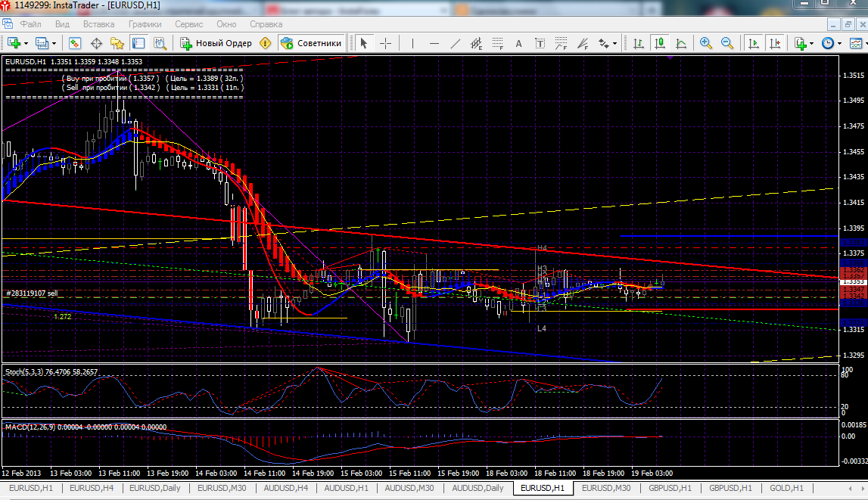This screenshot has height=500, width=868.
Task: Select the trendline drawing tool
Action: (x=455, y=43)
